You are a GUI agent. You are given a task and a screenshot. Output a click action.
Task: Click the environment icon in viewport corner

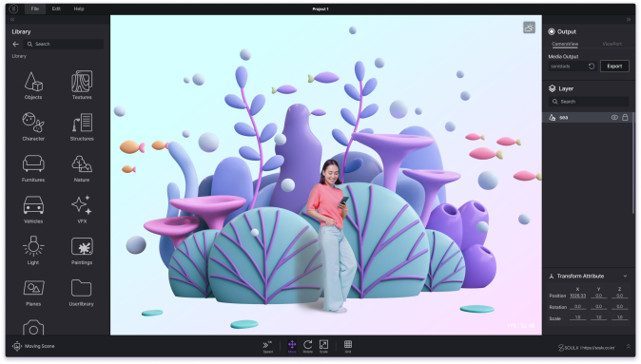(529, 28)
